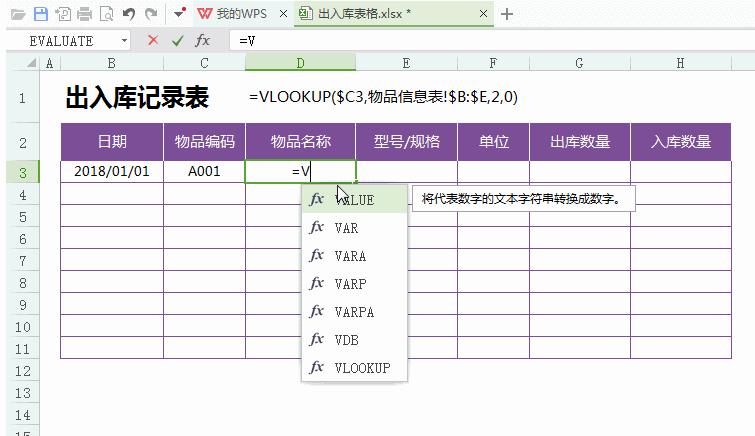Open the quick access toolbar dropdown

pyautogui.click(x=180, y=13)
